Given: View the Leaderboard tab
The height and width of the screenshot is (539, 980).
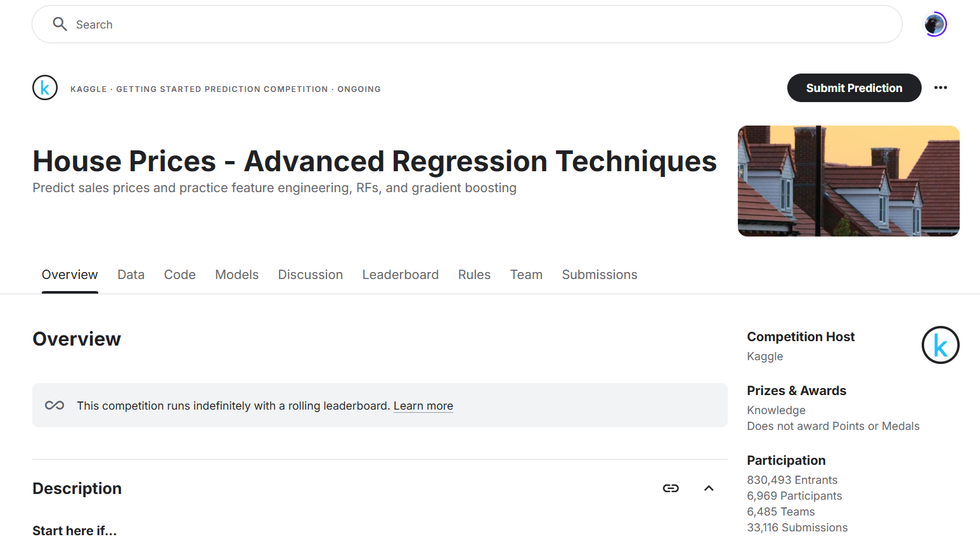Looking at the screenshot, I should point(401,275).
